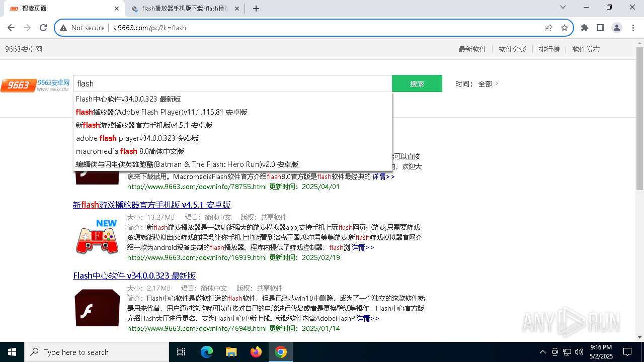Click the forward navigation arrow
This screenshot has width=644, height=362.
(x=27, y=28)
